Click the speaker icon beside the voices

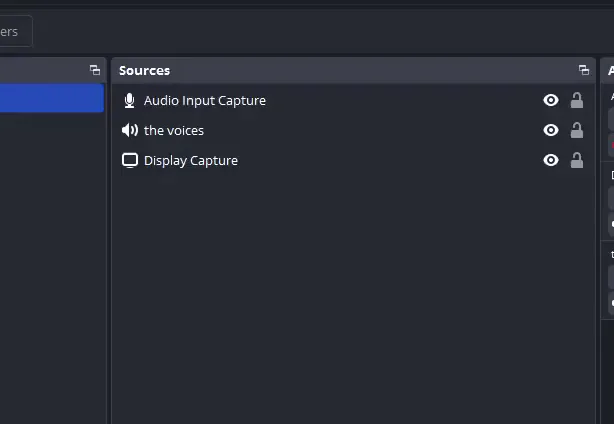pos(129,131)
